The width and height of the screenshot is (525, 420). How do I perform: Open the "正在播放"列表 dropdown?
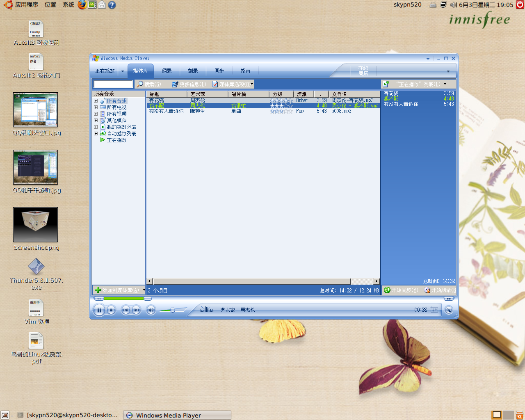click(421, 84)
